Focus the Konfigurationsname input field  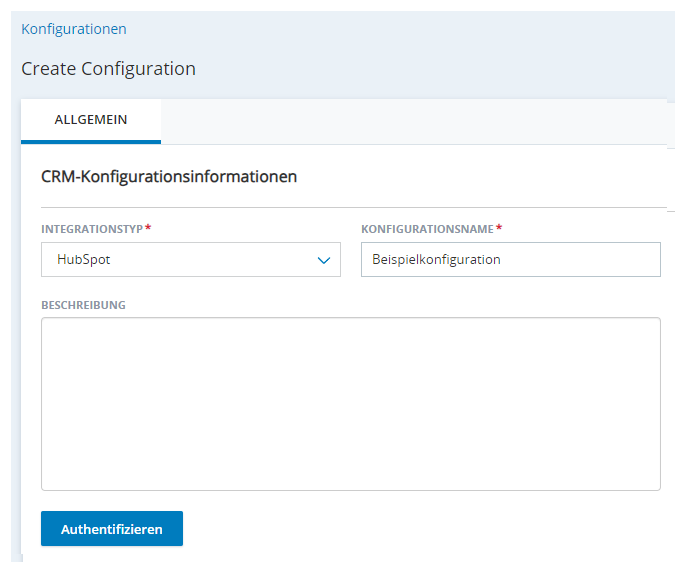point(511,259)
